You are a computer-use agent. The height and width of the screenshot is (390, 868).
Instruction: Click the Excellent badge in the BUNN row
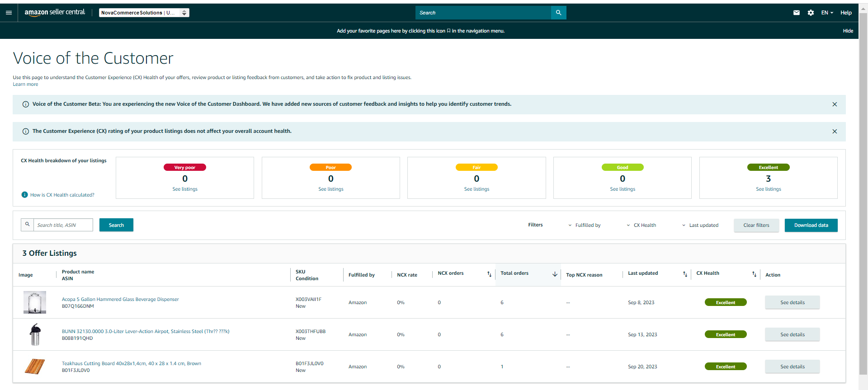(726, 334)
